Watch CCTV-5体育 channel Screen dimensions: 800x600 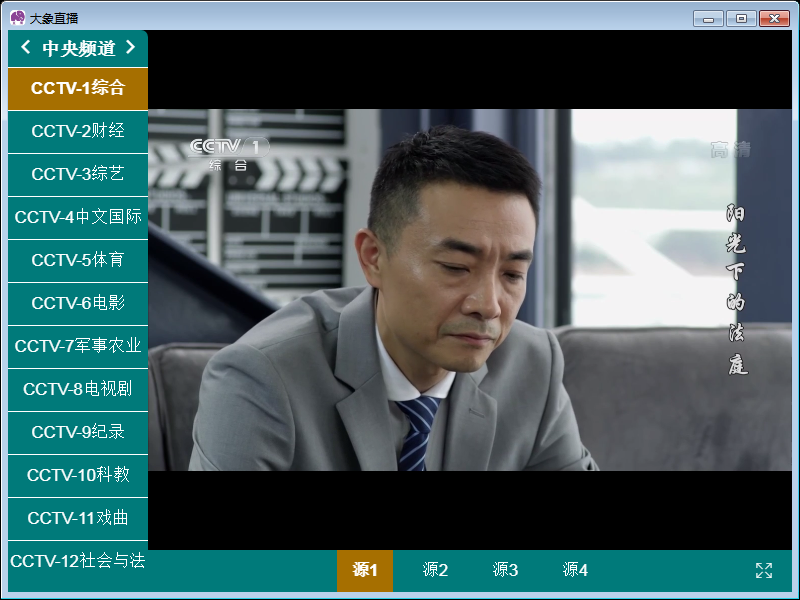[x=78, y=260]
